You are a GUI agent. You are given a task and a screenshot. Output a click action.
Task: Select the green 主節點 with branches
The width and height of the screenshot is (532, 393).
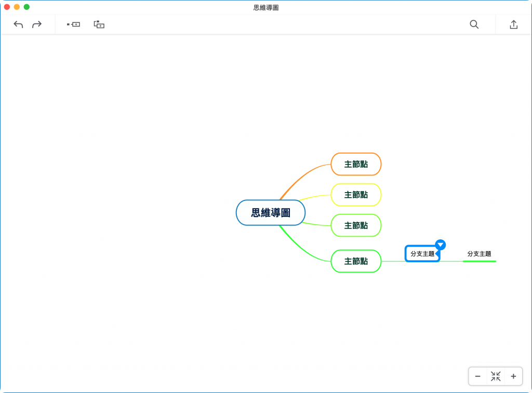pos(356,261)
